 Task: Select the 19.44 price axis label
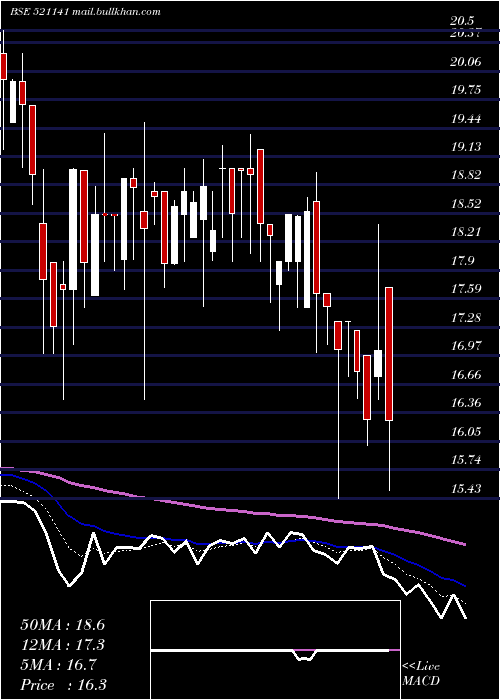click(x=466, y=119)
